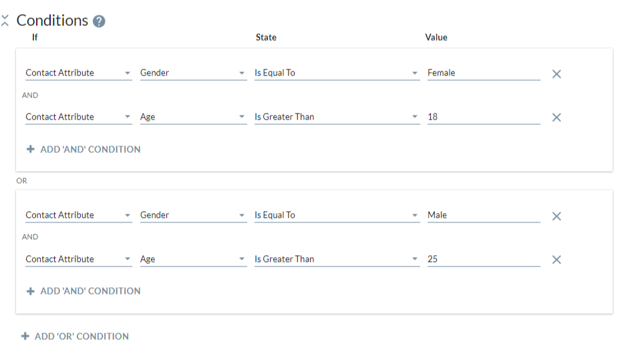Click ADD 'OR' CONDITION button

tap(75, 336)
